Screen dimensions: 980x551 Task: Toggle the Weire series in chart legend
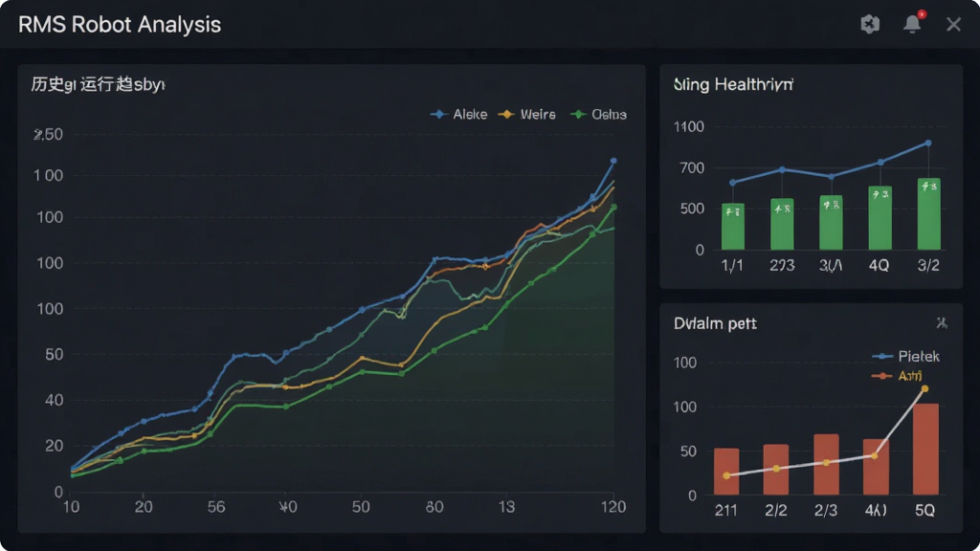pos(527,115)
